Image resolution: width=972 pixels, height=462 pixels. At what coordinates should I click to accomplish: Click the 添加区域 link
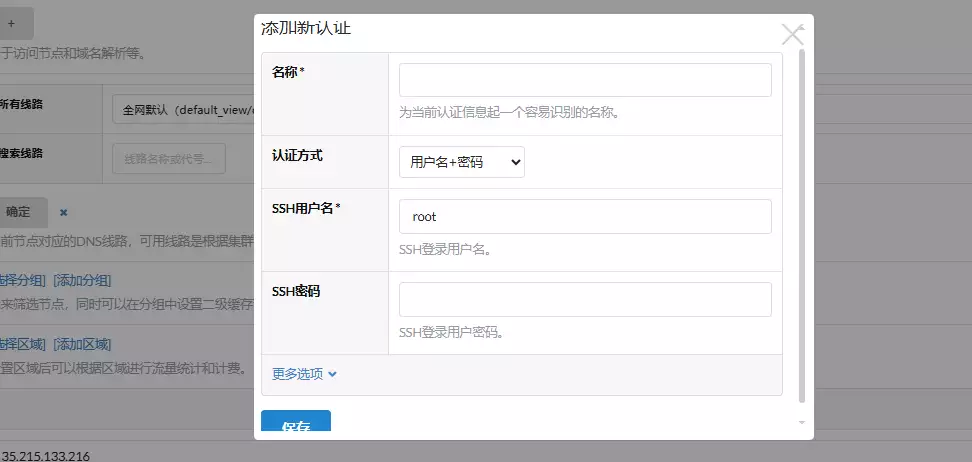pos(82,345)
